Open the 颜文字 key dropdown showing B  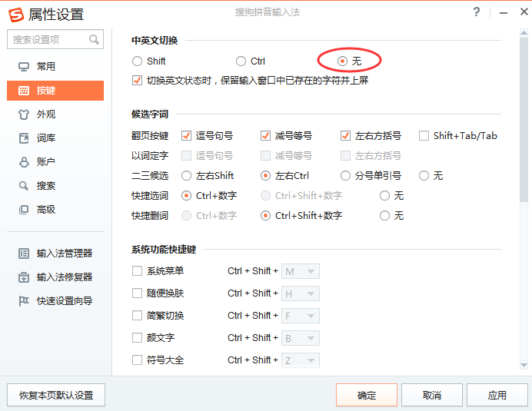pos(301,338)
